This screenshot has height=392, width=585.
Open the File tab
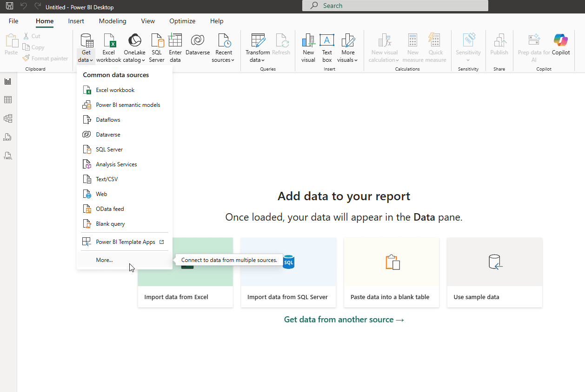point(13,21)
